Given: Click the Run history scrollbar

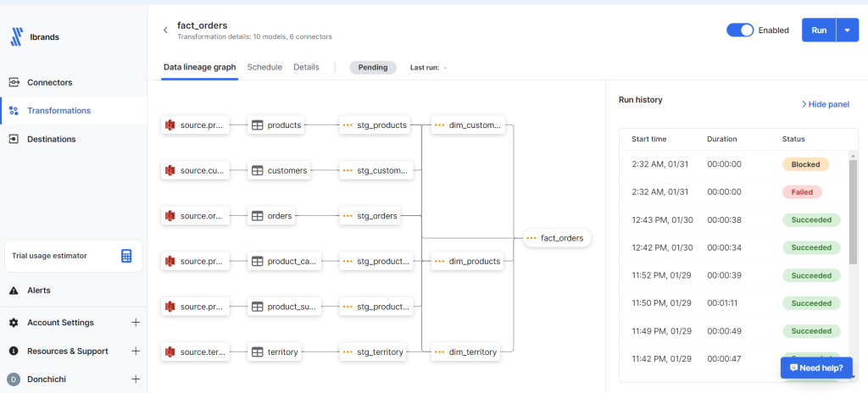Looking at the screenshot, I should 853,212.
